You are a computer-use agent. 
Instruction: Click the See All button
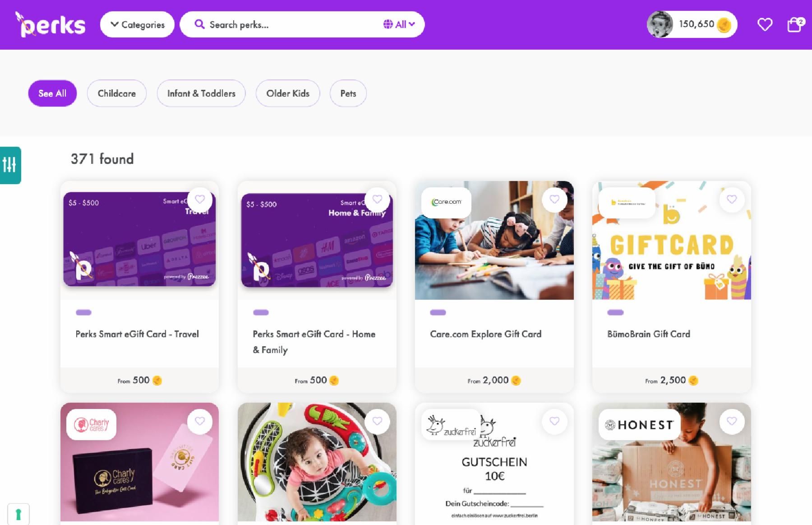[52, 93]
